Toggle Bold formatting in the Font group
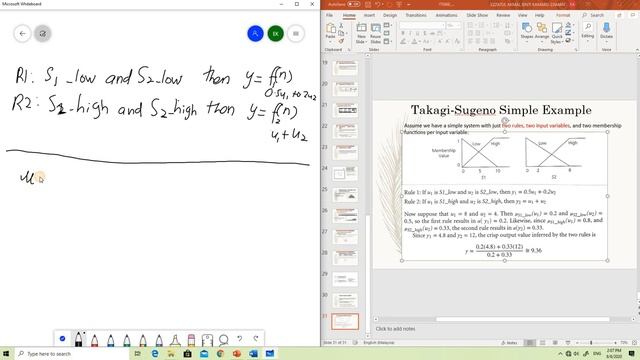The image size is (640, 360). tap(403, 33)
